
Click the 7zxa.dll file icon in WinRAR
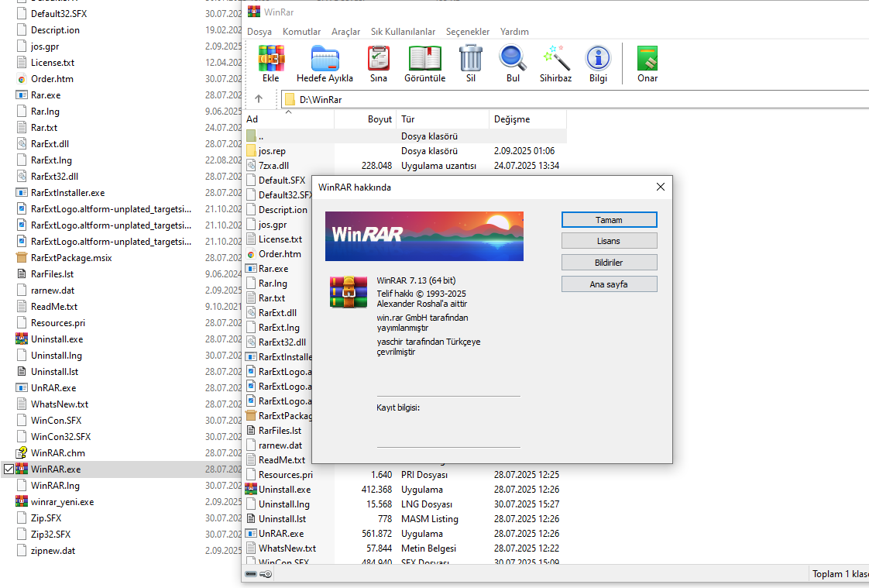[251, 165]
